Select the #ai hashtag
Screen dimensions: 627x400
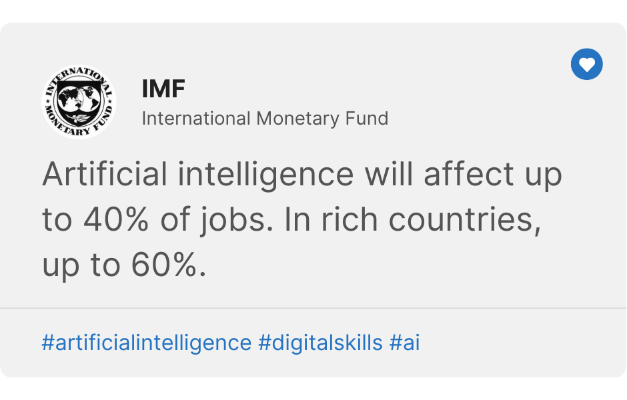click(404, 343)
